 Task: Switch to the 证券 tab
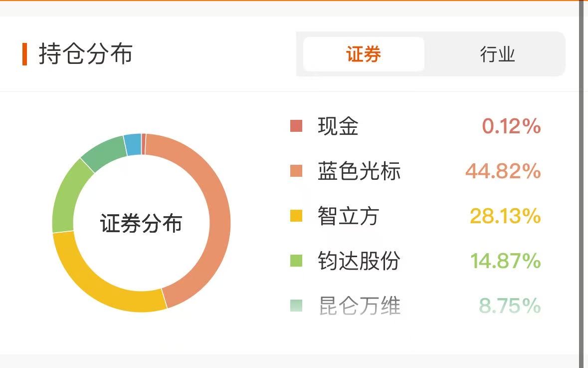pyautogui.click(x=364, y=54)
